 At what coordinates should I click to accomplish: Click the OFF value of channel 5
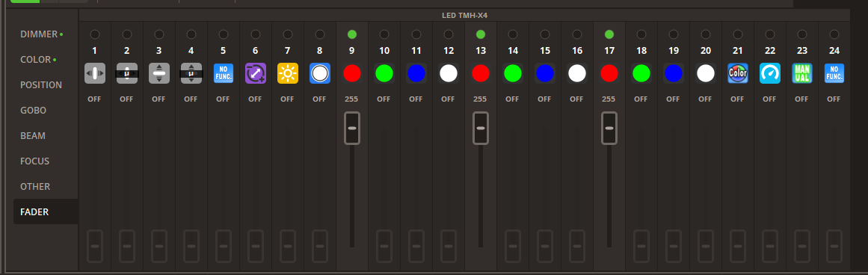click(223, 99)
